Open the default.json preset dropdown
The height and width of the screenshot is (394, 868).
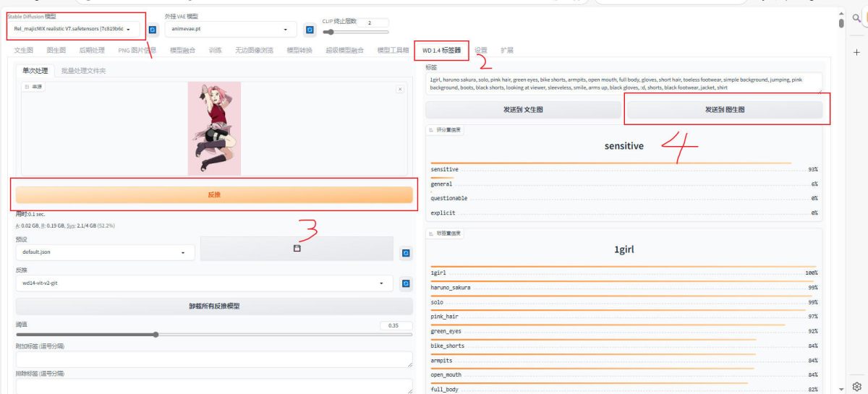[103, 252]
